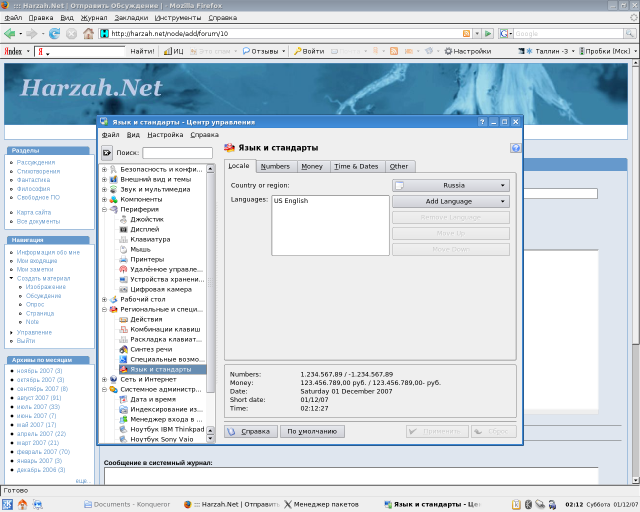
Task: Click the klipper clipboard tray icon
Action: (516, 504)
